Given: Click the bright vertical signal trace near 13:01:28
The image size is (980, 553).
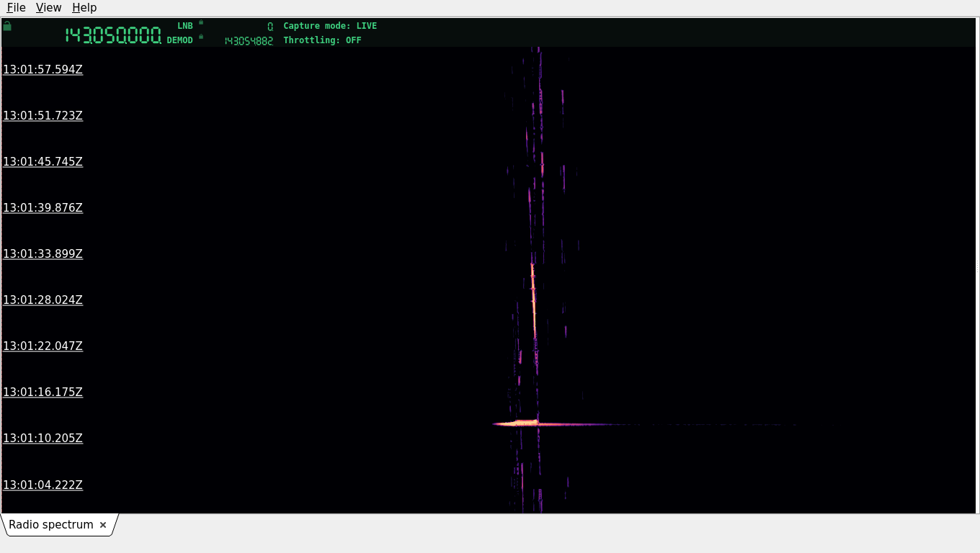Looking at the screenshot, I should tap(534, 300).
